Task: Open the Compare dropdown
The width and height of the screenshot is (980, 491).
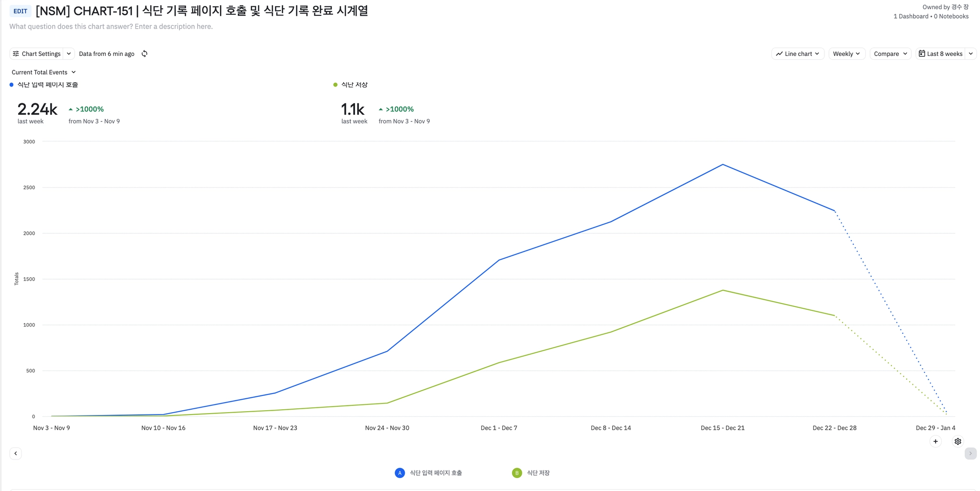Action: 890,54
